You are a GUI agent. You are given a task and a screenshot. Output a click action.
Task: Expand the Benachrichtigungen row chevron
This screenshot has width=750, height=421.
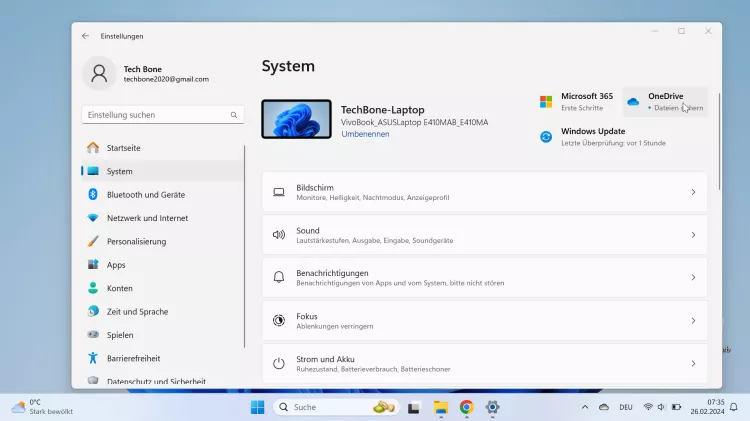coord(693,277)
